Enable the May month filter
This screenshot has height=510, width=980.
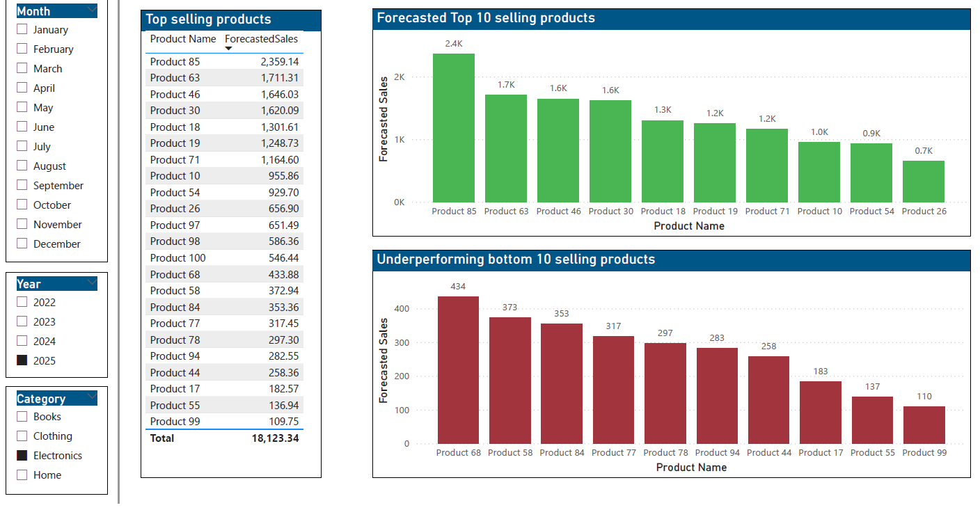pos(22,107)
